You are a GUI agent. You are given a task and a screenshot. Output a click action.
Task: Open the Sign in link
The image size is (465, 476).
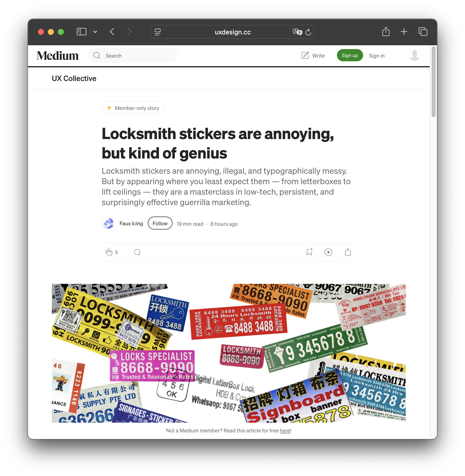click(x=377, y=56)
